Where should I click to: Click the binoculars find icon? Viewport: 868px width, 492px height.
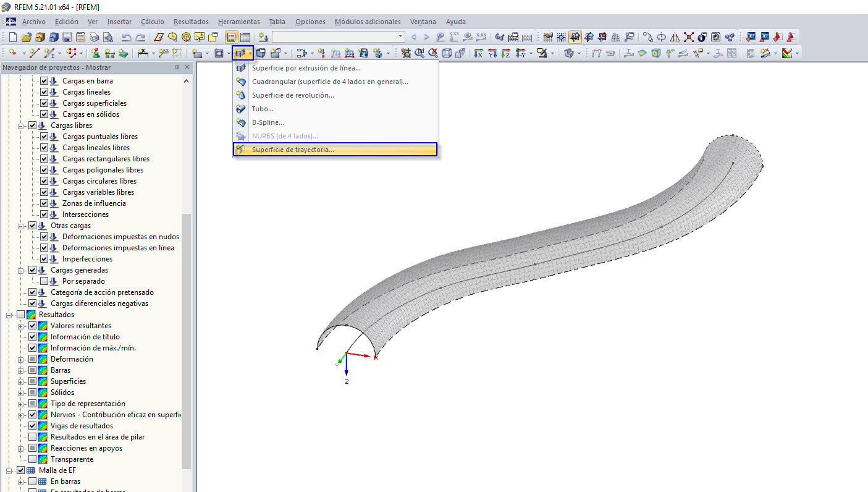coord(500,37)
